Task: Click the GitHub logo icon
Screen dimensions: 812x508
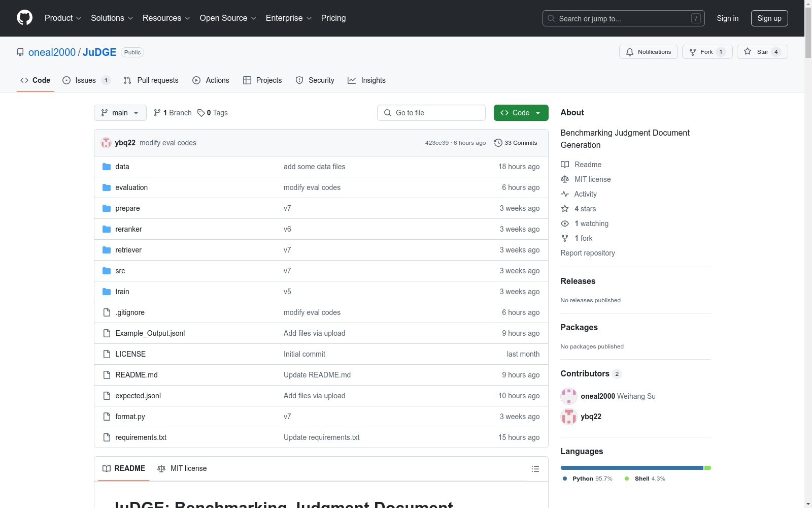Action: point(24,18)
